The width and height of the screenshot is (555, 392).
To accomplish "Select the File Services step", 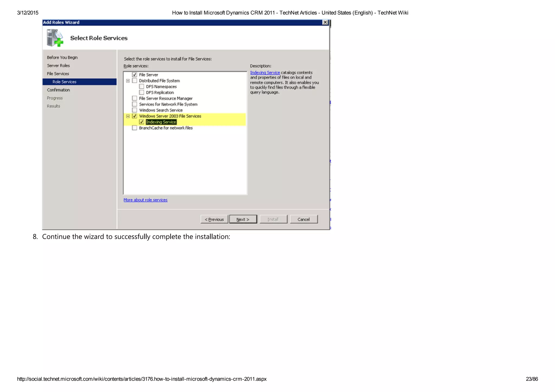I will pos(58,74).
